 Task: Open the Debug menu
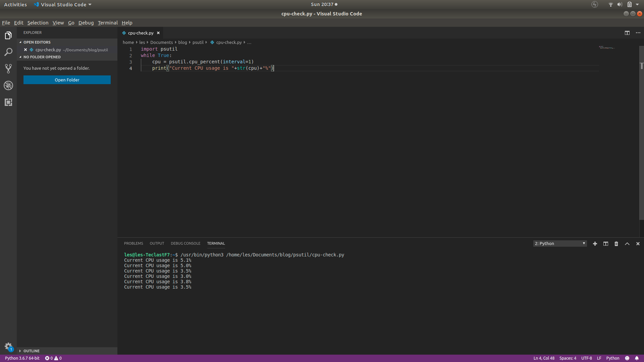click(x=86, y=23)
